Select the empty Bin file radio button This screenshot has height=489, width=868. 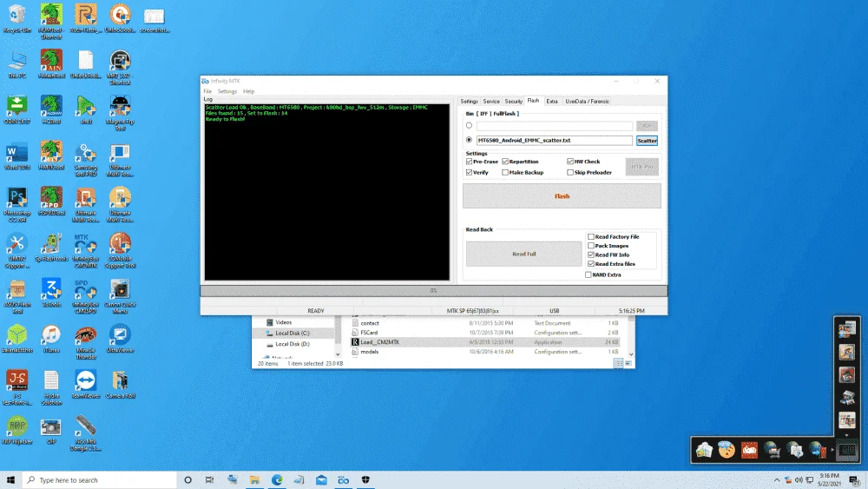click(469, 126)
